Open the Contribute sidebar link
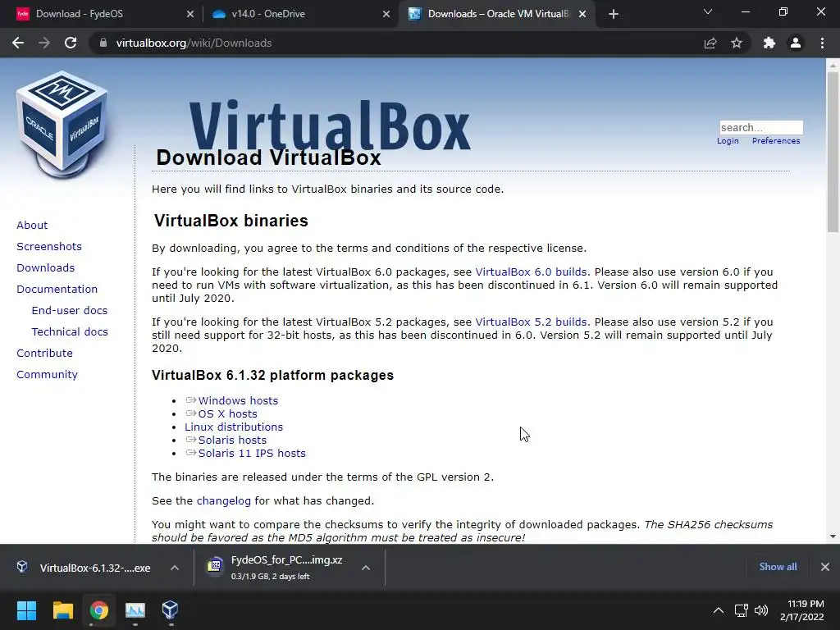The image size is (840, 630). coord(44,354)
